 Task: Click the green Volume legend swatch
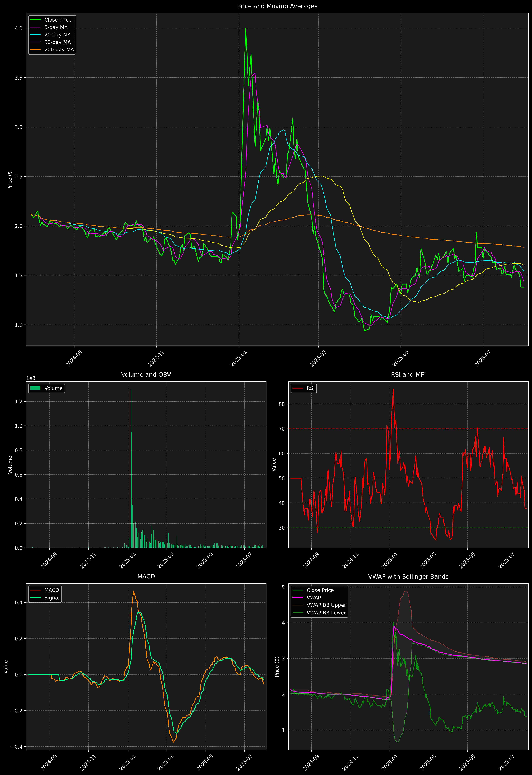pyautogui.click(x=35, y=388)
